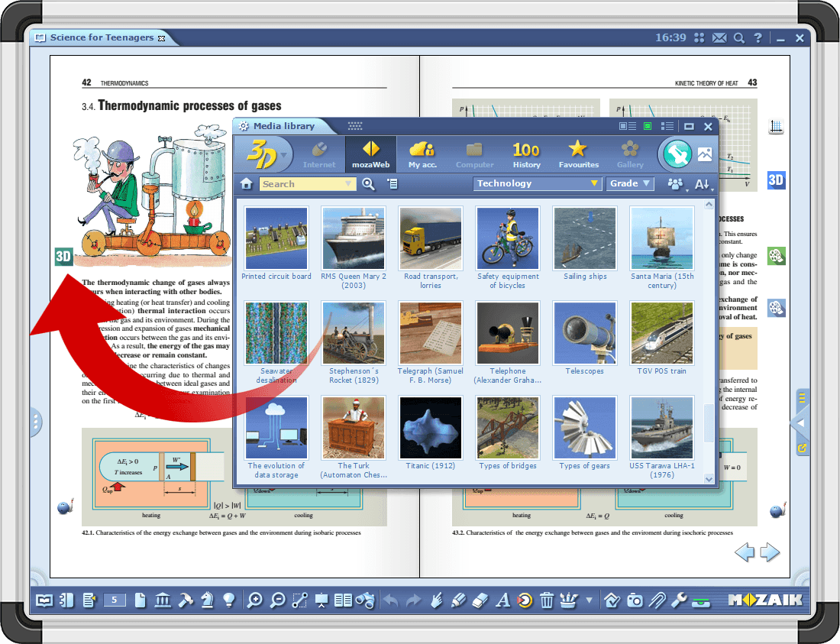Image resolution: width=840 pixels, height=644 pixels.
Task: Click the camera screenshot icon in the bottom toolbar
Action: pyautogui.click(x=635, y=600)
